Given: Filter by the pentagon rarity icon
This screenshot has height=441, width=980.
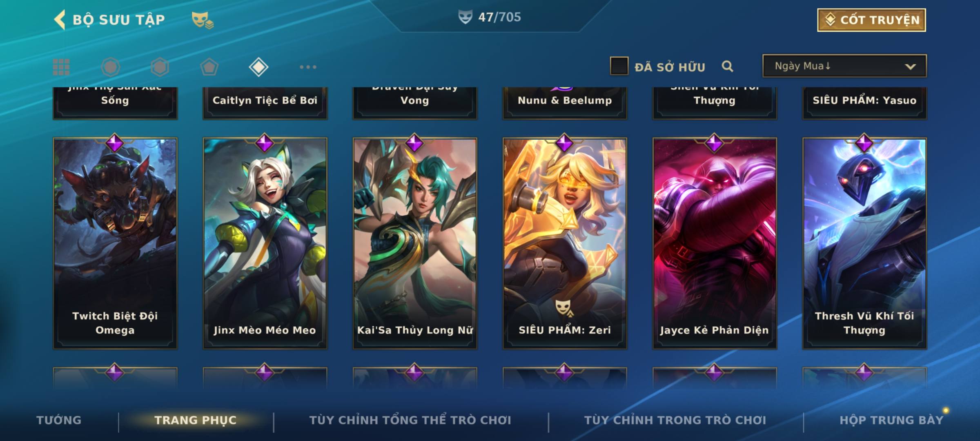Looking at the screenshot, I should [x=209, y=67].
